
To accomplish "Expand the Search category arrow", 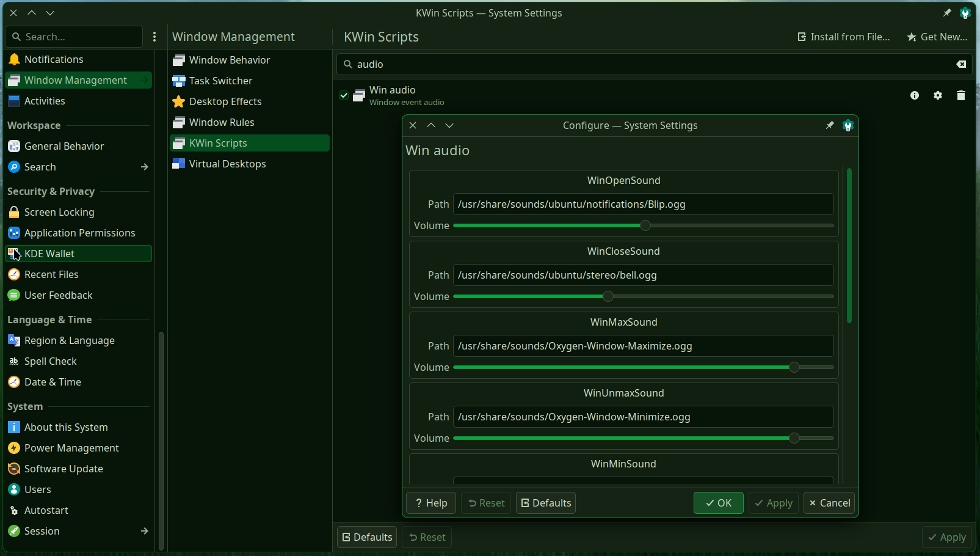I will click(144, 167).
